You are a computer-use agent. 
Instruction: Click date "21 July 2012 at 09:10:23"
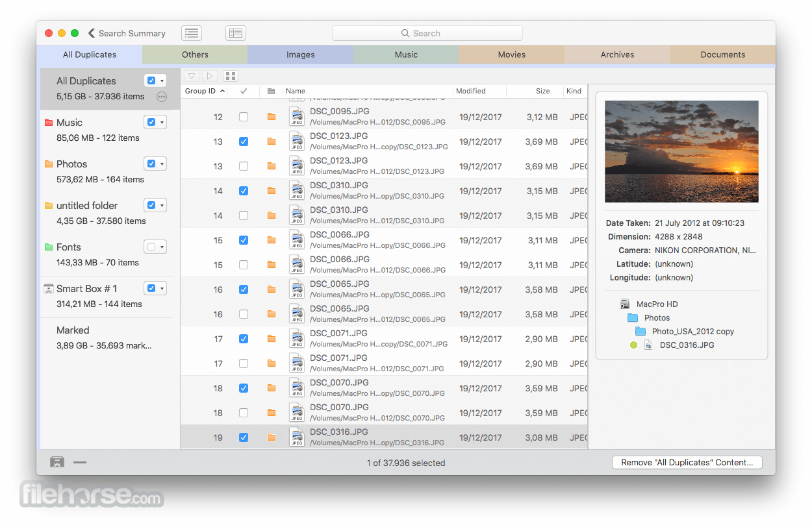pos(700,223)
